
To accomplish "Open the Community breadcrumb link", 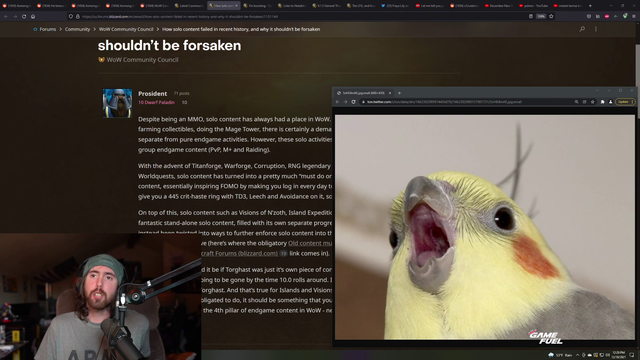I will point(77,29).
